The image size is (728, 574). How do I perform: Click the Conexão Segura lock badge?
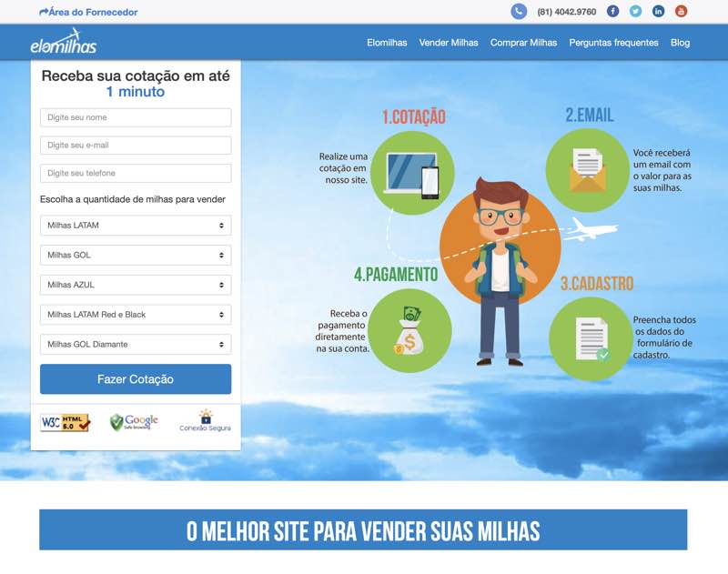pos(206,420)
